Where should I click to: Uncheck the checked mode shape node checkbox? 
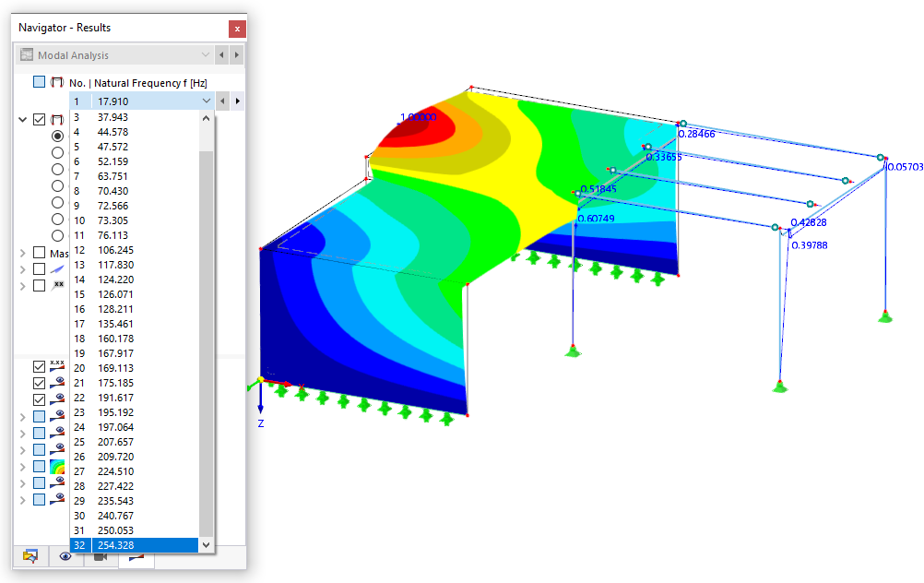point(39,120)
